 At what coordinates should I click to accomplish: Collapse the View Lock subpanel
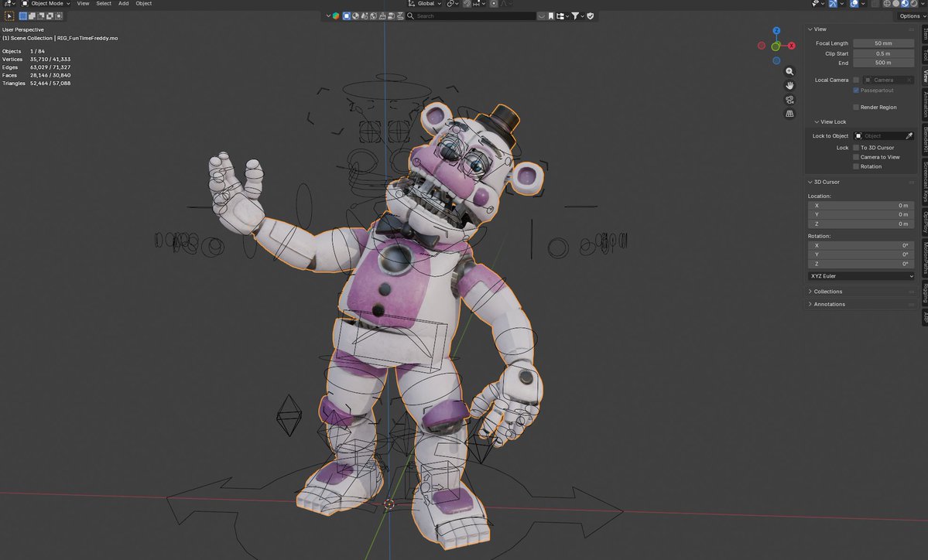click(830, 121)
